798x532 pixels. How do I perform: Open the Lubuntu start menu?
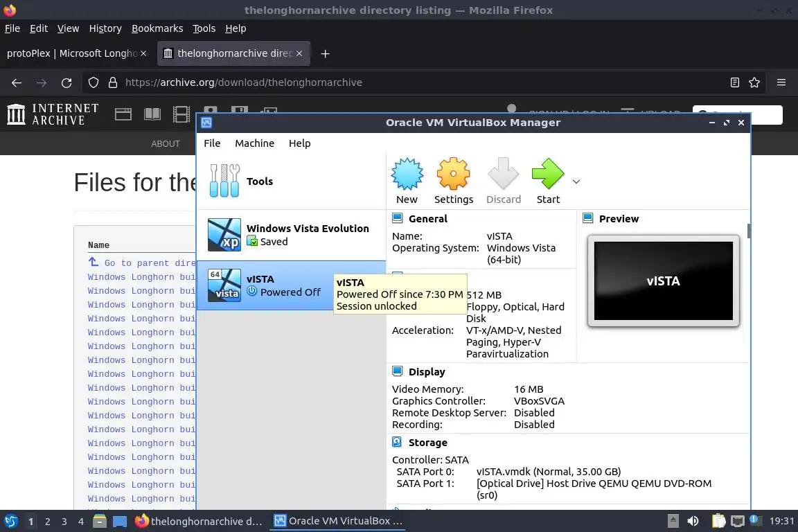(10, 522)
